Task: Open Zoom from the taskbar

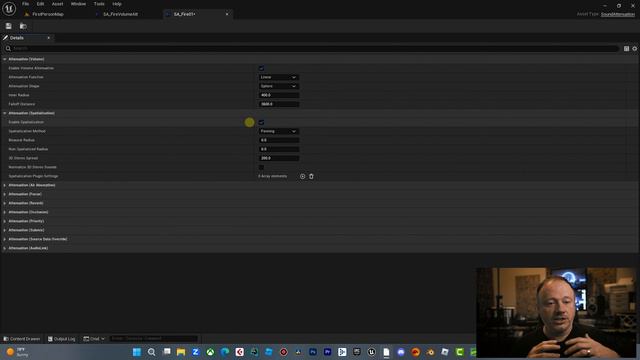Action: tap(196, 352)
